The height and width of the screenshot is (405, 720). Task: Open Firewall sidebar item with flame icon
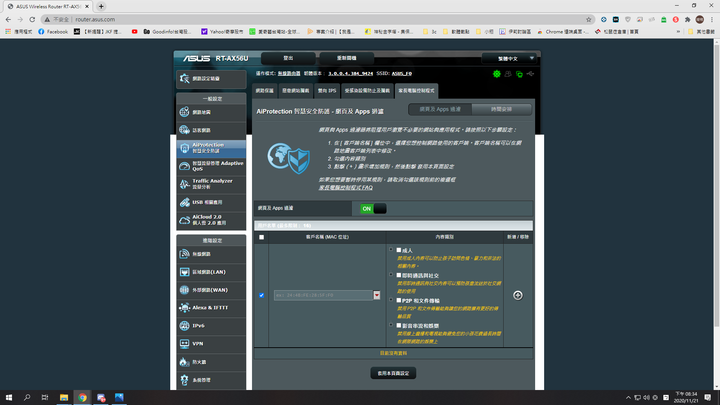click(211, 362)
